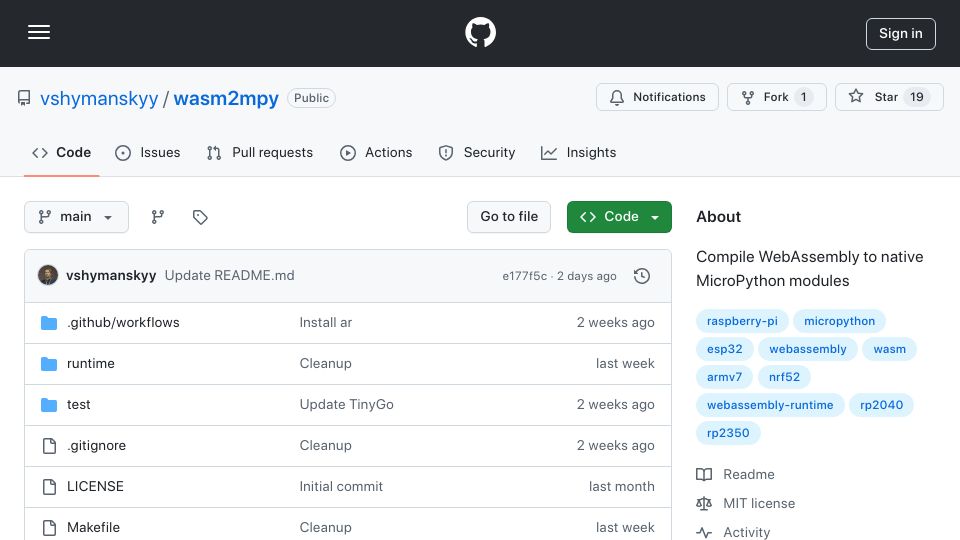Open the wasm2mpy repository link
Viewport: 960px width, 540px height.
(226, 98)
